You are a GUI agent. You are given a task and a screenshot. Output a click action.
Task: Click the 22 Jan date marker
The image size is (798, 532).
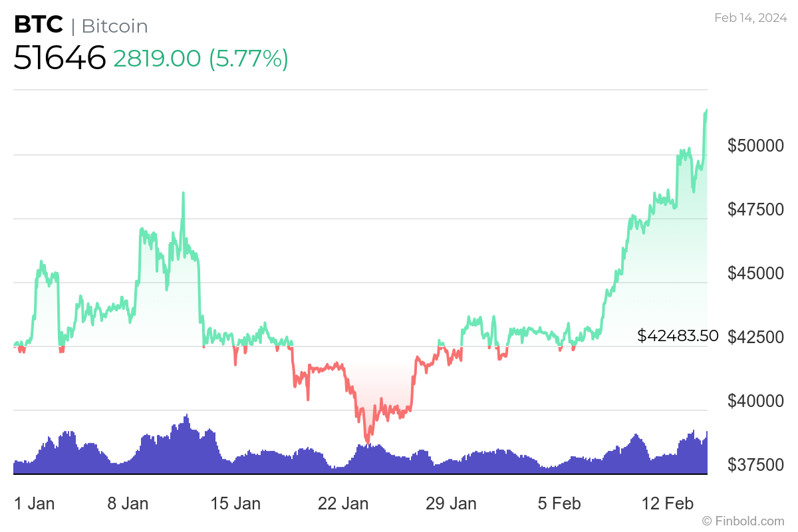point(343,503)
